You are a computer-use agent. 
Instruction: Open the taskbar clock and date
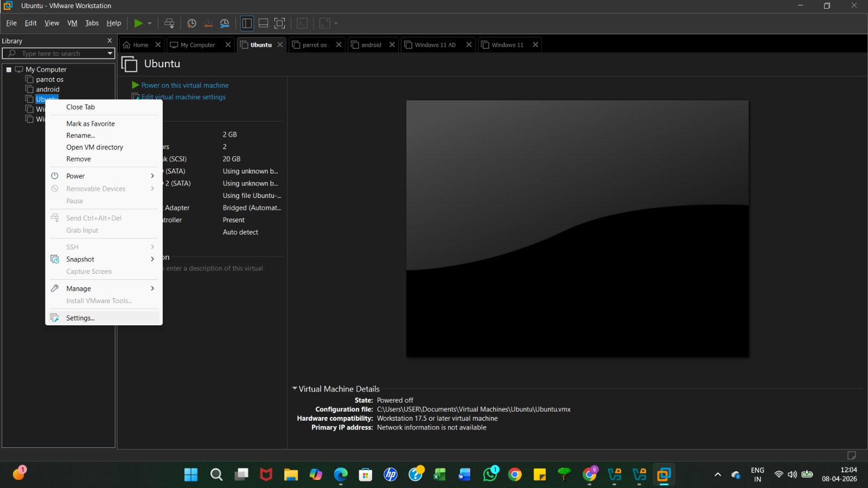839,474
